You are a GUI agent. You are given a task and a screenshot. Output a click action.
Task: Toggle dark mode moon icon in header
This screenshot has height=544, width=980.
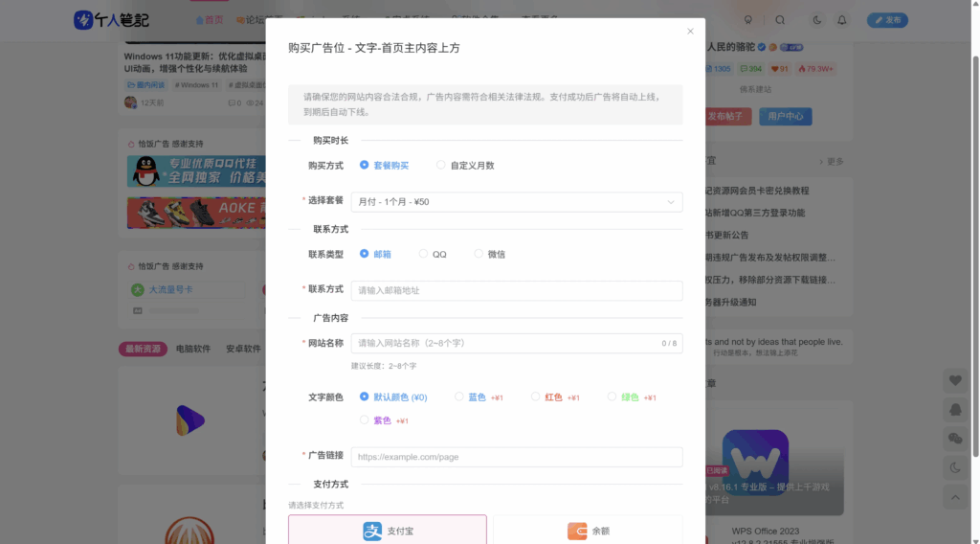coord(817,20)
